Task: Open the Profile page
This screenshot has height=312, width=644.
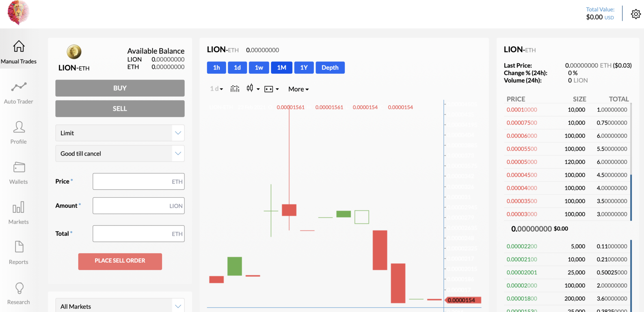Action: 19,132
